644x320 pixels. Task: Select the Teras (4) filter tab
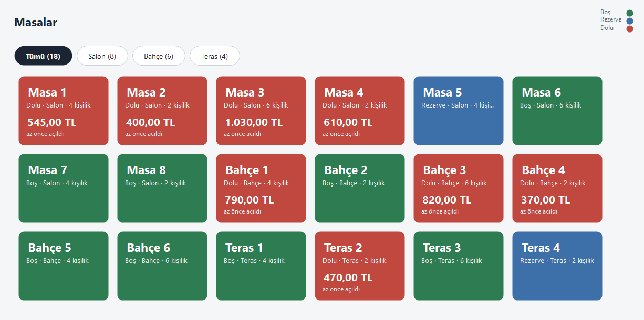(x=214, y=56)
